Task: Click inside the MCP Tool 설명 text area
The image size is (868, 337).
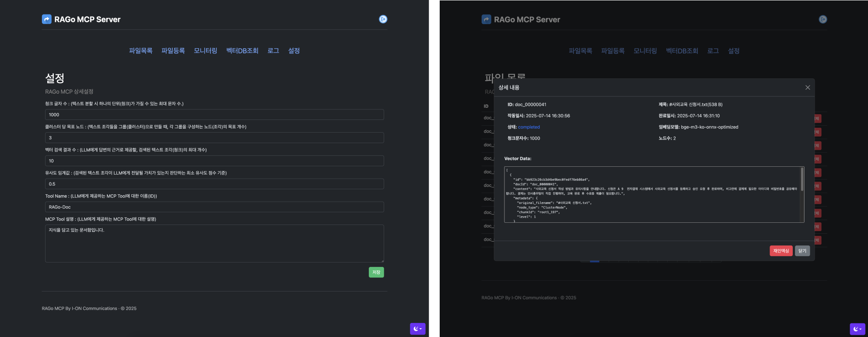Action: click(x=214, y=243)
